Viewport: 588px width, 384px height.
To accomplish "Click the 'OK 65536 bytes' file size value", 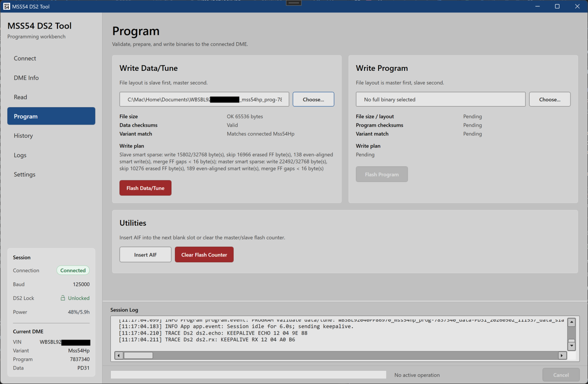I will [245, 116].
